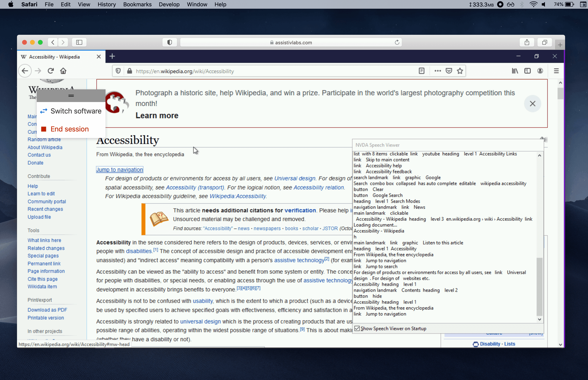Open the Bookmarks menu in menu bar
The width and height of the screenshot is (588, 380).
point(137,4)
